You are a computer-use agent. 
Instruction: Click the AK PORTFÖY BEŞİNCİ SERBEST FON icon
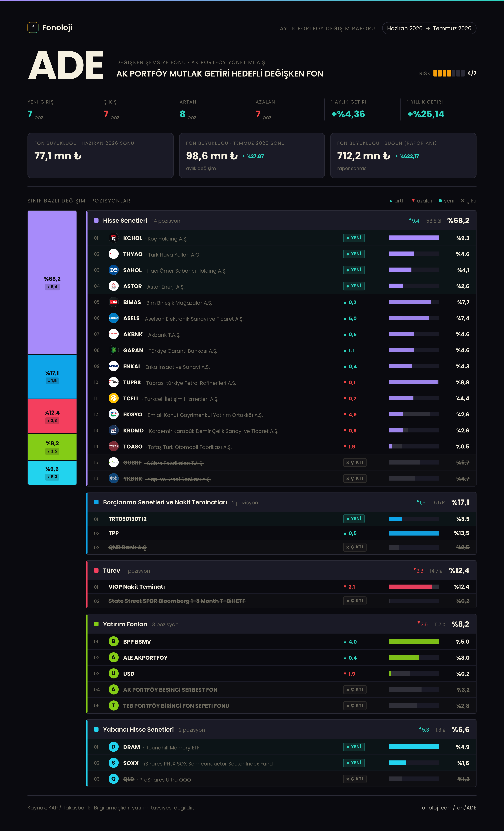tap(114, 689)
